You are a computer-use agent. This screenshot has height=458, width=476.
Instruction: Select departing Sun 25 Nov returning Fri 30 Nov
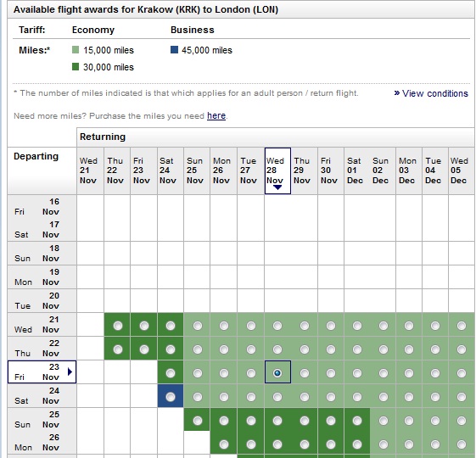[x=331, y=421]
